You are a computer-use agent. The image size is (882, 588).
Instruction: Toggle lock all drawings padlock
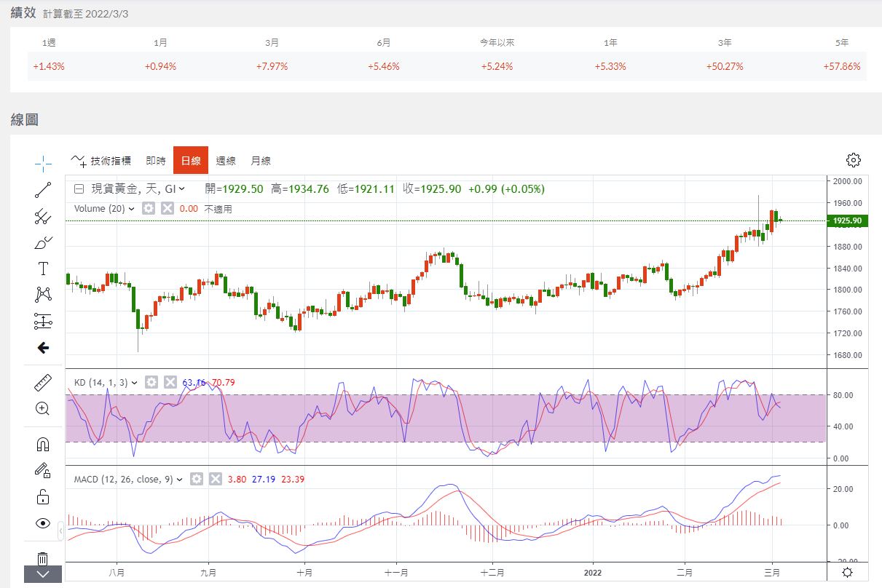(43, 497)
